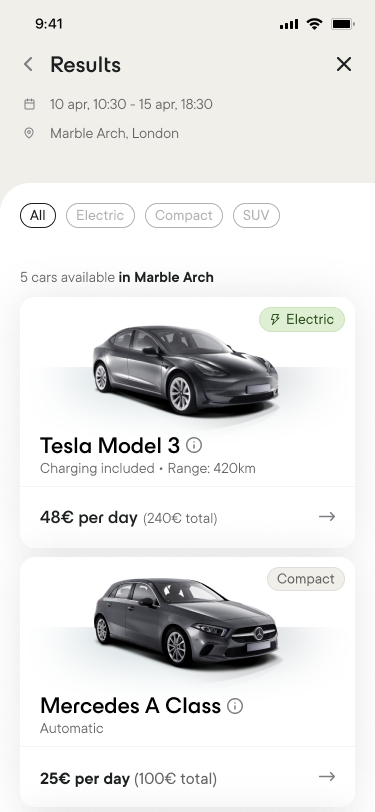375x812 pixels.
Task: Open Tesla Model 3 car image
Action: point(185,370)
